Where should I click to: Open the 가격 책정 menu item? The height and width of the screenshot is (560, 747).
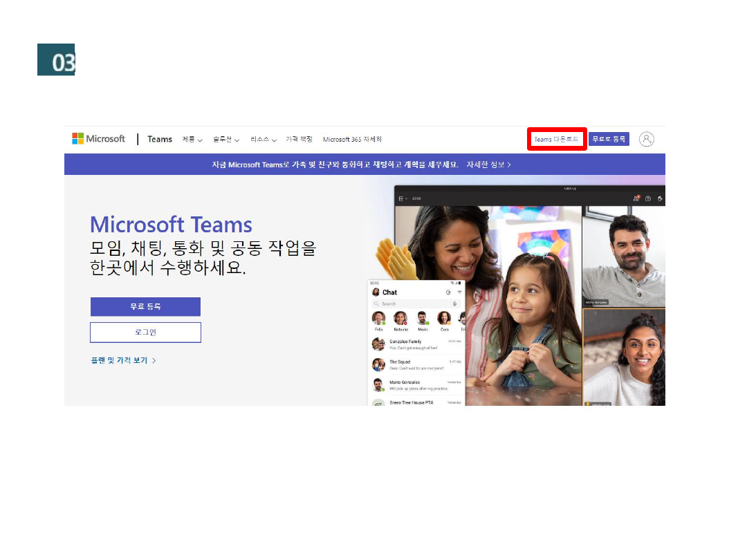pyautogui.click(x=299, y=140)
